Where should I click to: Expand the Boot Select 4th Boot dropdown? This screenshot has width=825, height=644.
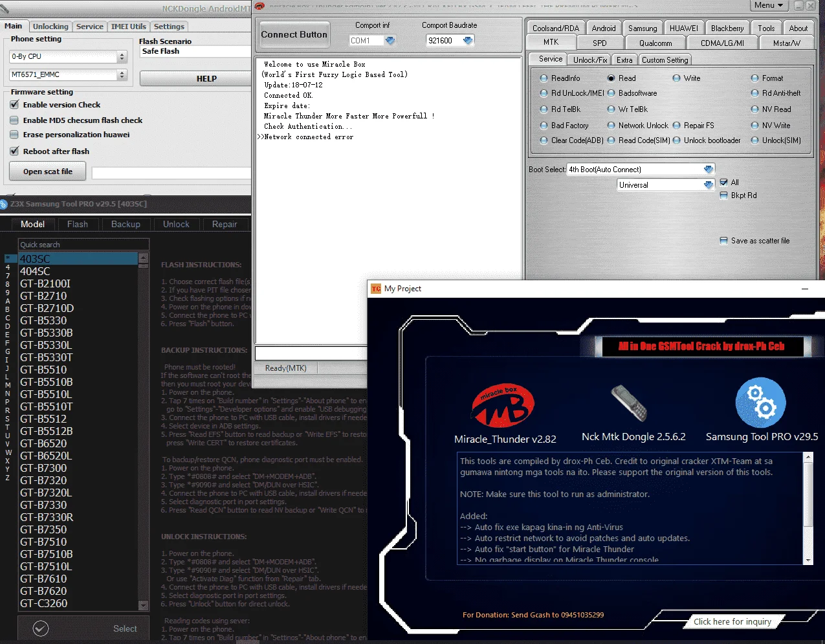click(709, 170)
